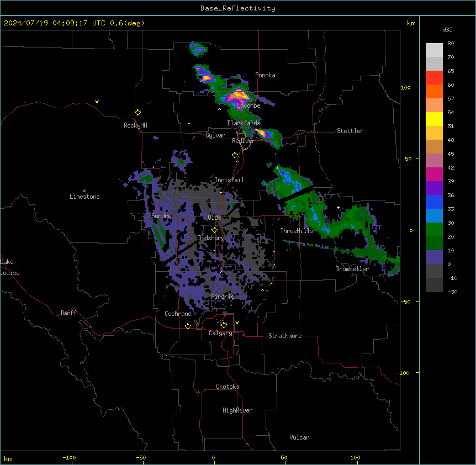Screen dimensions: 476x465
Task: Select the yellow diamond marker right of Cochrane
Action: click(188, 326)
